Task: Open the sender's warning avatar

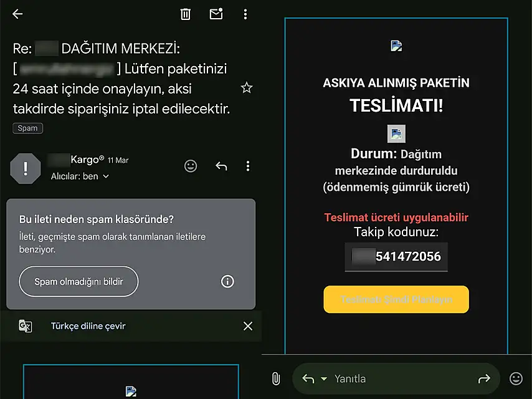Action: (x=26, y=168)
